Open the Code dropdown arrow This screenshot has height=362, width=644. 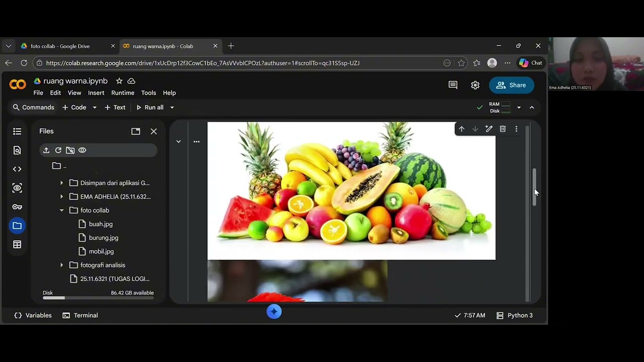pos(95,108)
